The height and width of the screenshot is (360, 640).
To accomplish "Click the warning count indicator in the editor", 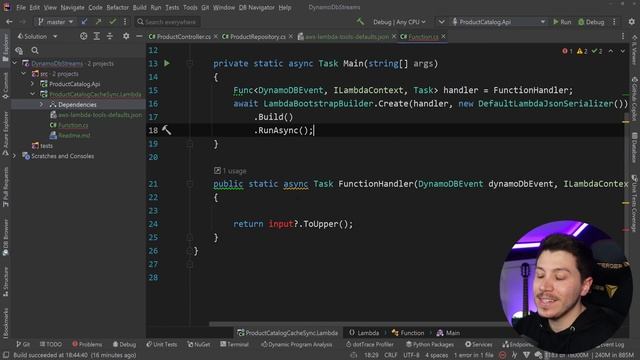I will click(x=582, y=51).
